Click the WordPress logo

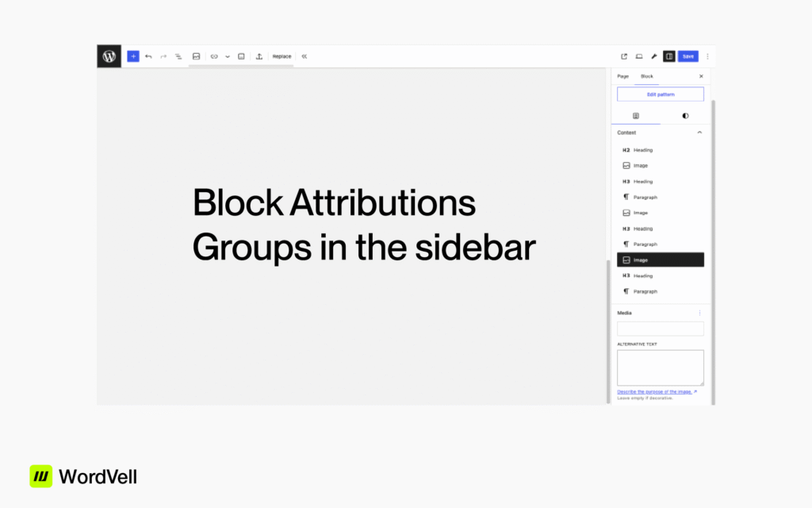pyautogui.click(x=109, y=56)
